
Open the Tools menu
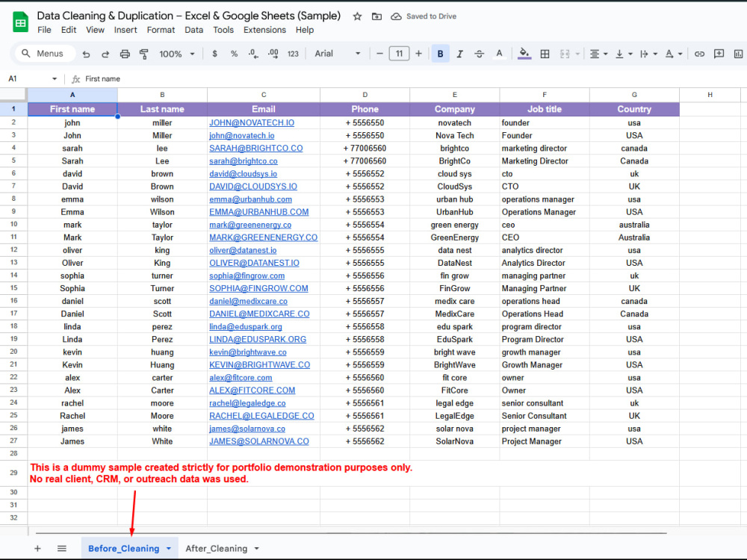pos(223,30)
